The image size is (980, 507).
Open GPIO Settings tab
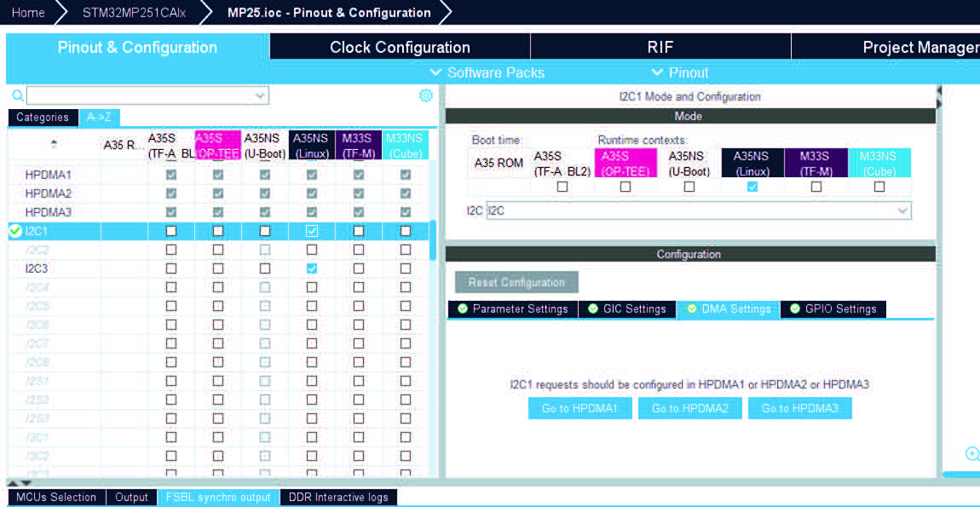point(833,308)
